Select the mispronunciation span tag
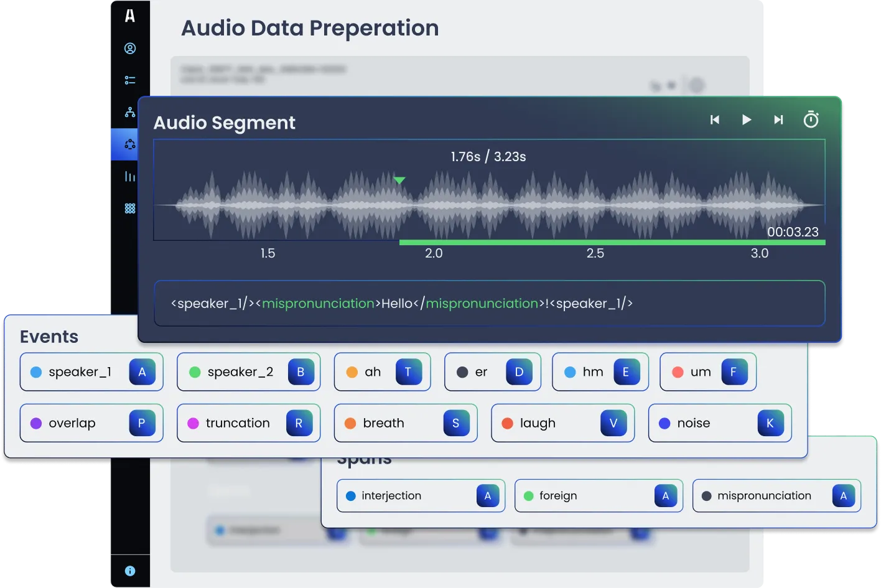 (x=776, y=496)
